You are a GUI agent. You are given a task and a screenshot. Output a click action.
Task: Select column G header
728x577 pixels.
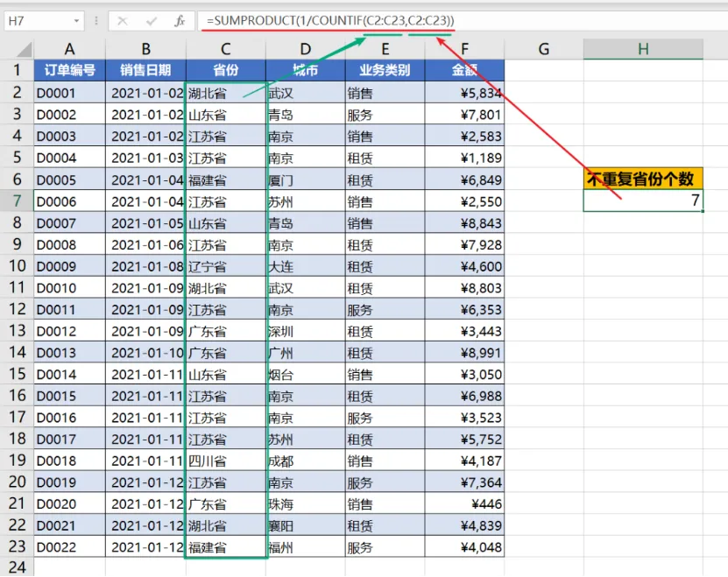click(x=544, y=49)
